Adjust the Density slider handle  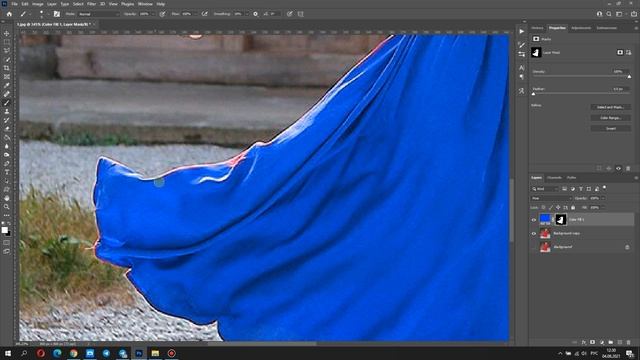click(629, 77)
